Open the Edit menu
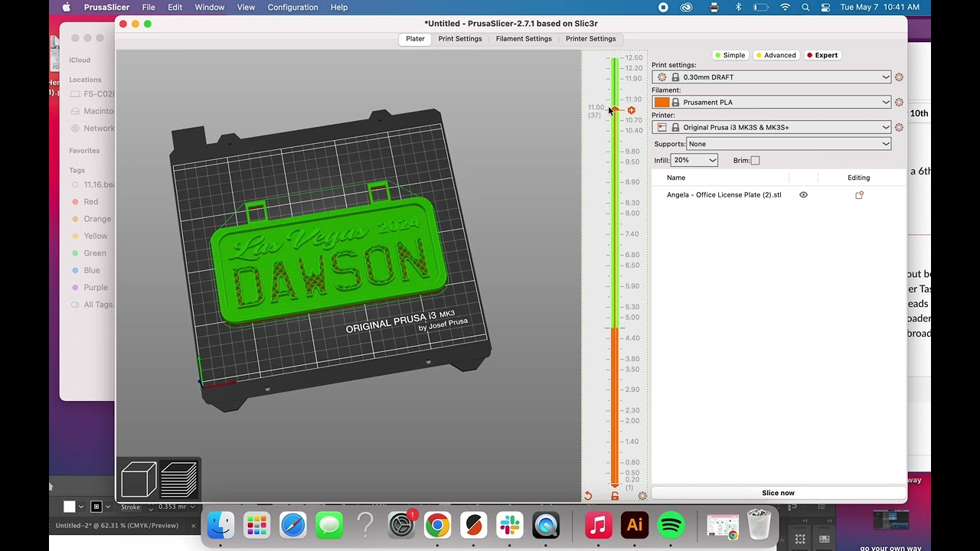Screen dimensions: 980x551 175,7
